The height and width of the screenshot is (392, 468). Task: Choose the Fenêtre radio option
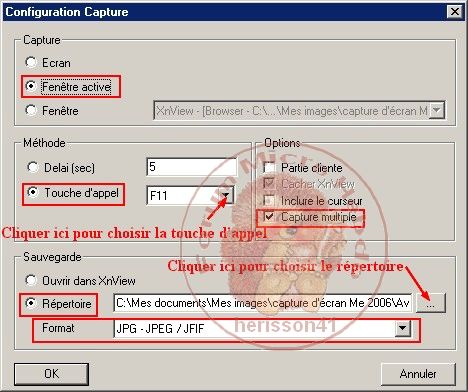pos(31,110)
